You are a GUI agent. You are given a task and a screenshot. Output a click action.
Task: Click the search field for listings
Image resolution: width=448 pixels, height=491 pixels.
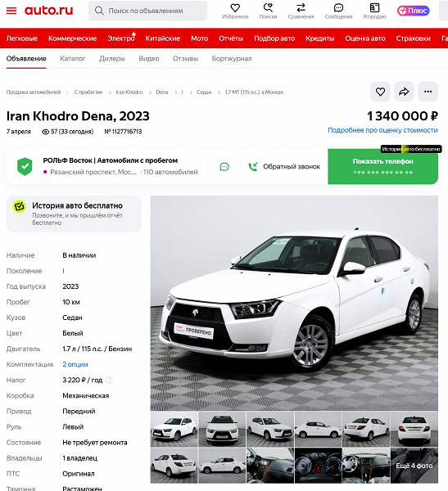pos(147,11)
